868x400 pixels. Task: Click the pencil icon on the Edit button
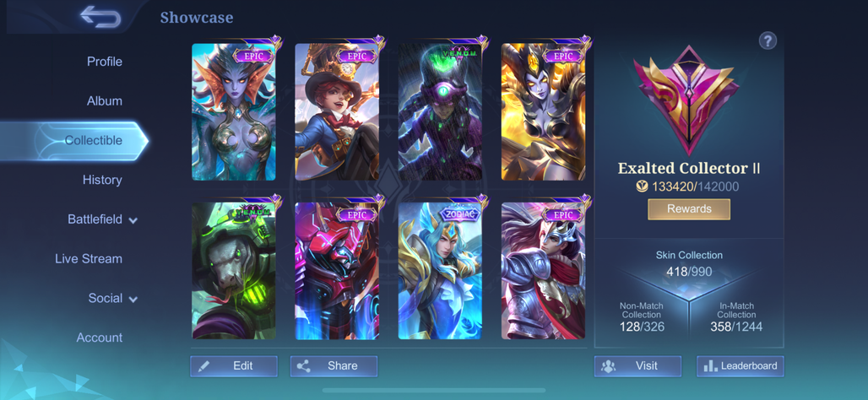pyautogui.click(x=203, y=366)
